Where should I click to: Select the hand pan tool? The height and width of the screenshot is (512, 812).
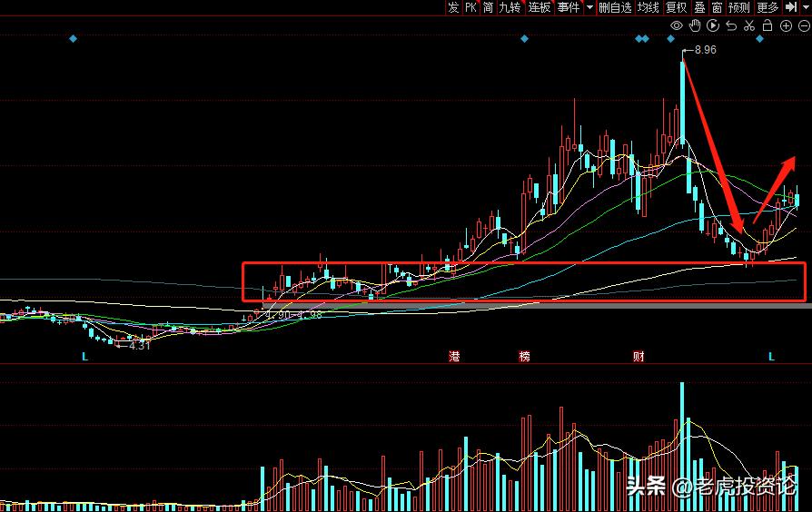(695, 25)
